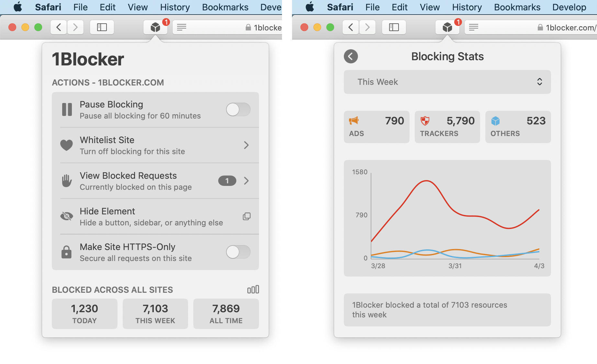Click the View Blocked Requests hand icon
The height and width of the screenshot is (364, 597).
point(67,180)
